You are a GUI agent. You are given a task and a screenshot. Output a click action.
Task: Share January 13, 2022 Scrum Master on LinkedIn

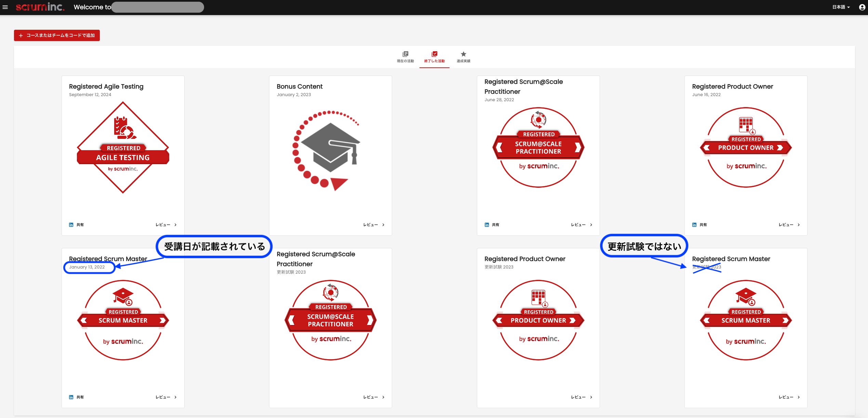click(76, 397)
